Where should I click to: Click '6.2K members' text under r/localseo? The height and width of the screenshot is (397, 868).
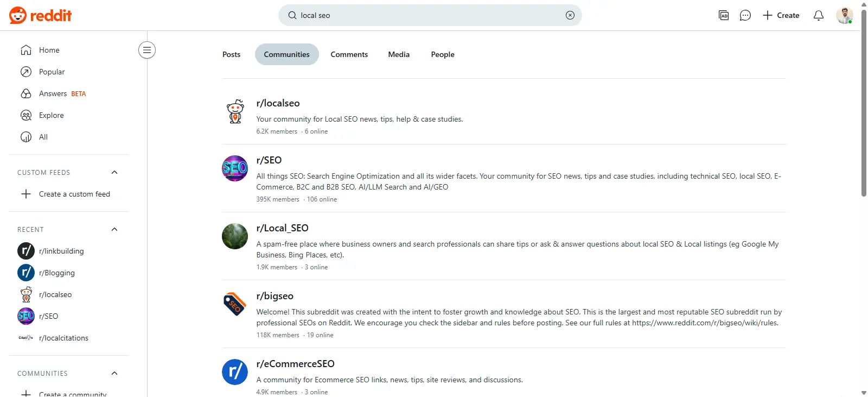(277, 131)
